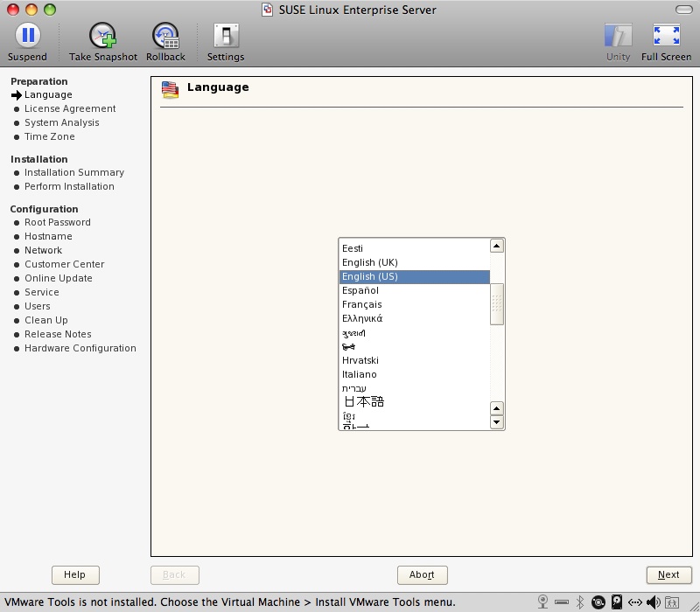Click Language step in sidebar
Screen dimensions: 700x612
[48, 94]
